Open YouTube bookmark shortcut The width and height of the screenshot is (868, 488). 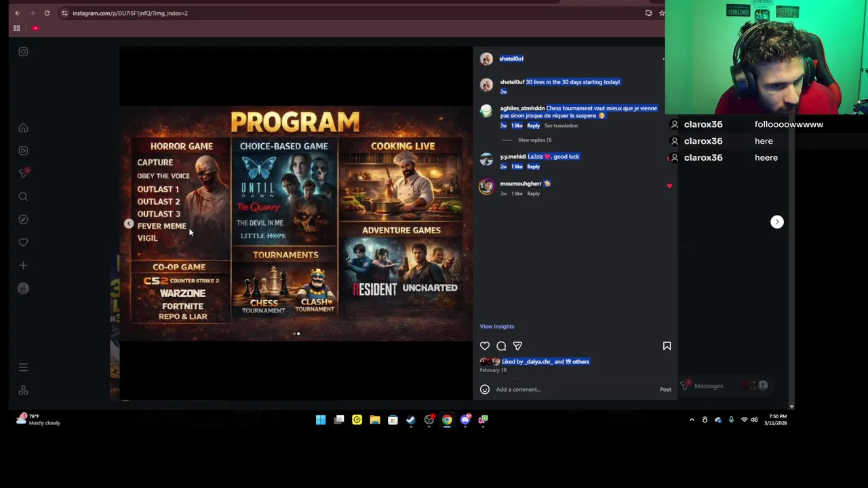click(x=35, y=28)
